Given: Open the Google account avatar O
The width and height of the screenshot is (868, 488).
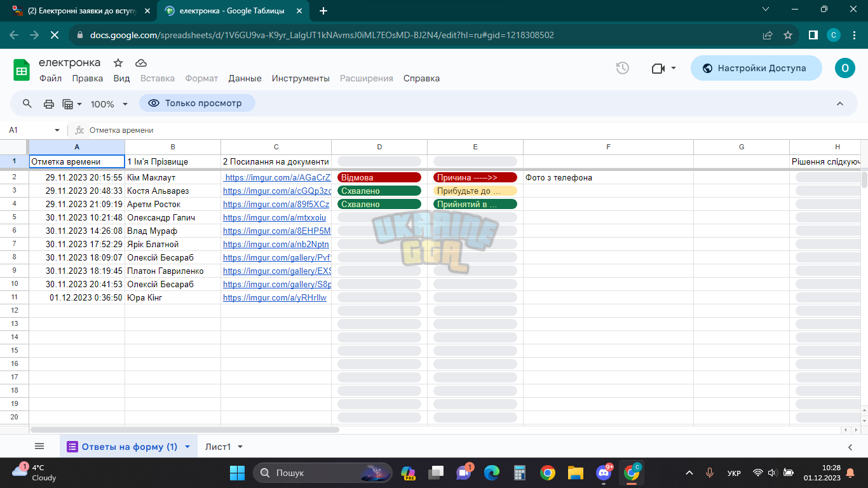Looking at the screenshot, I should [x=845, y=68].
